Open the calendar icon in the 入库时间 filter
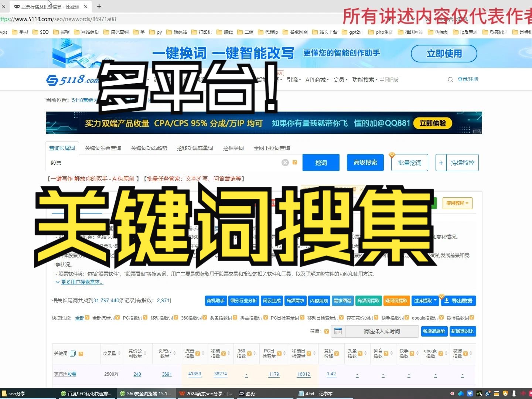Image resolution: width=532 pixels, height=399 pixels. coord(338,331)
